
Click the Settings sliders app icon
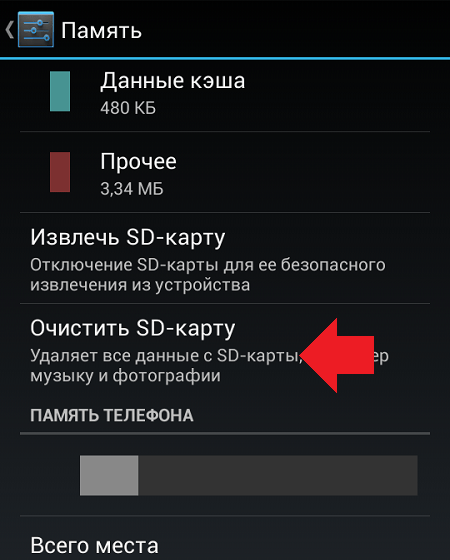[x=36, y=29]
